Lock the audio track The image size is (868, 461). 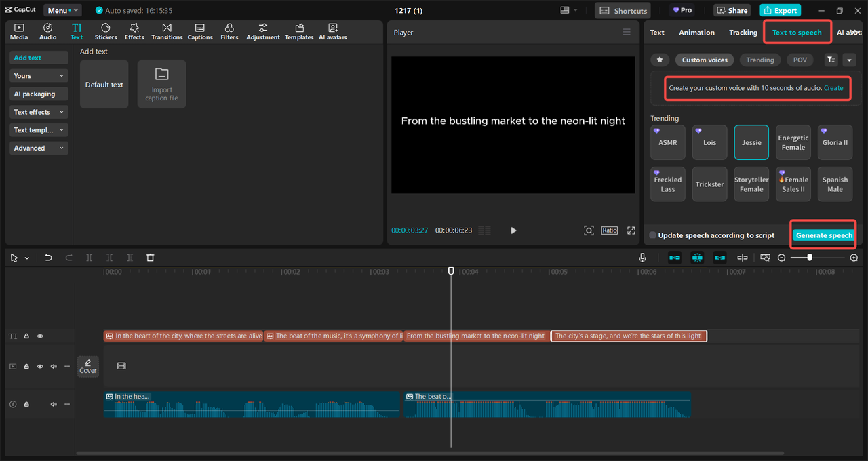pyautogui.click(x=26, y=404)
